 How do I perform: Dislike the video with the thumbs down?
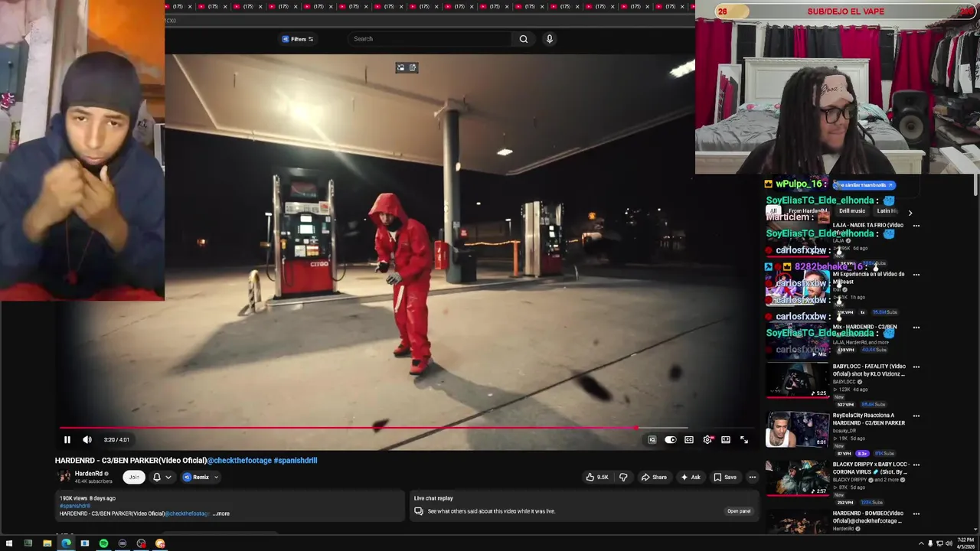tap(623, 477)
